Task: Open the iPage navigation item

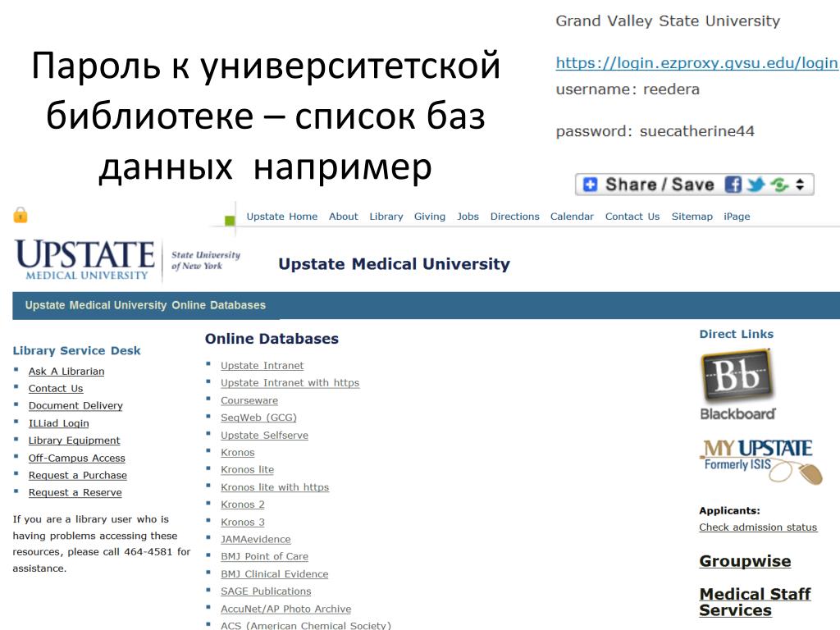Action: tap(737, 217)
